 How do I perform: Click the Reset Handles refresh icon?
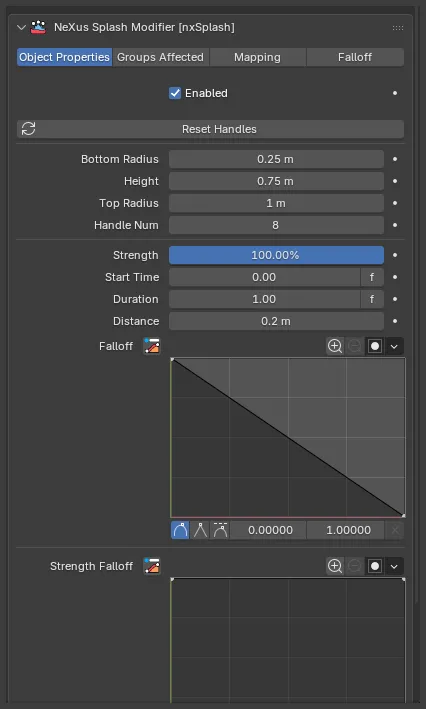28,129
